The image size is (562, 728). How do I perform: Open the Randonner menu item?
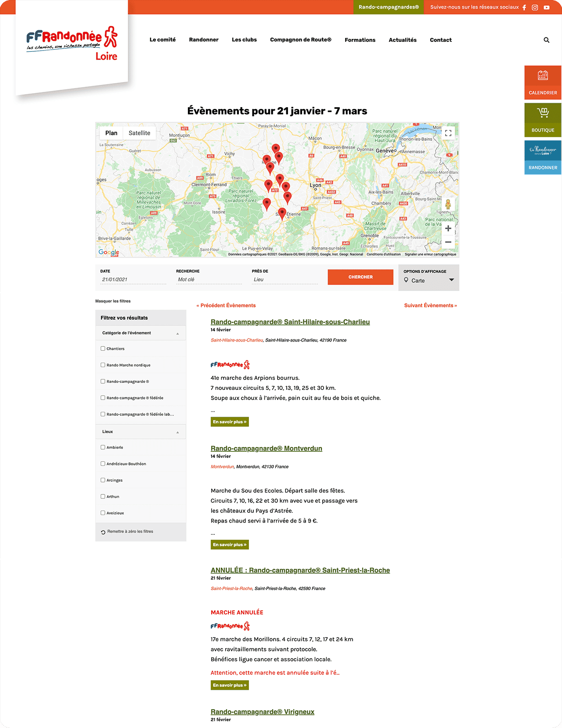point(204,40)
